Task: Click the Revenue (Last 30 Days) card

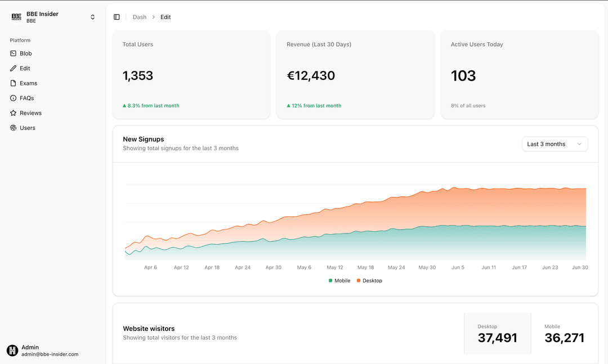Action: coord(355,74)
